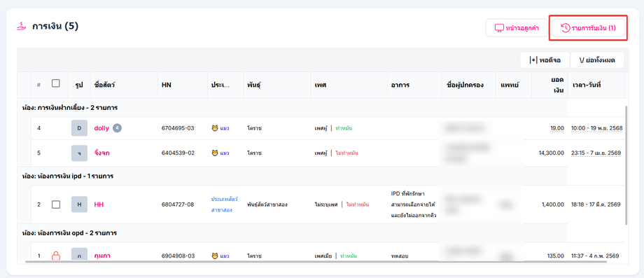
Task: Click the cat icon in dolly's row
Action: tap(214, 128)
